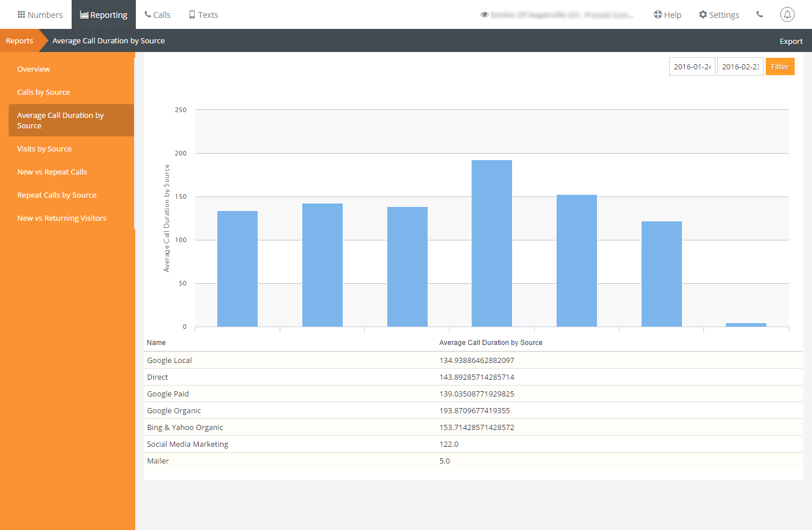
Task: Open the Calls by Source report
Action: pyautogui.click(x=43, y=92)
